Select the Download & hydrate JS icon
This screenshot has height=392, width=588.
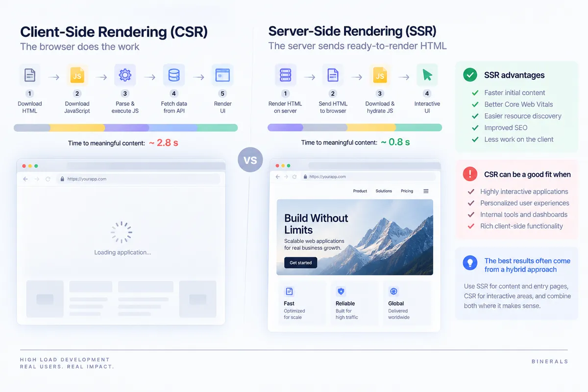[380, 75]
